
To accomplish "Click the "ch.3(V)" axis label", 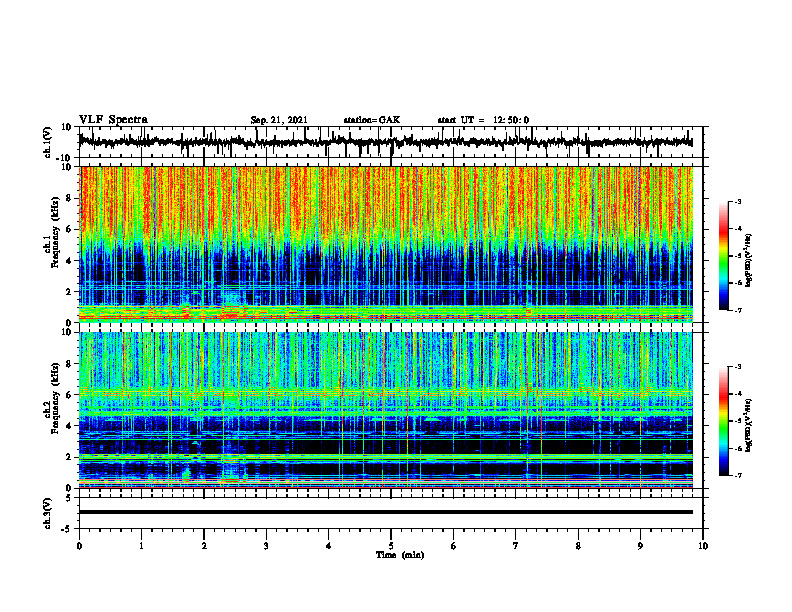I will point(48,513).
